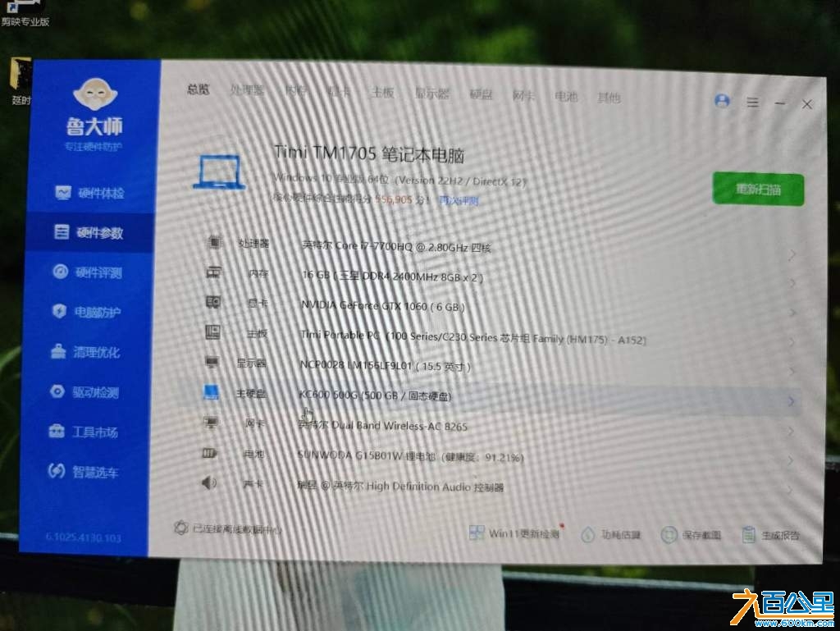Viewport: 840px width, 631px height.
Task: Click the 显示器 monitor icon
Action: [212, 363]
